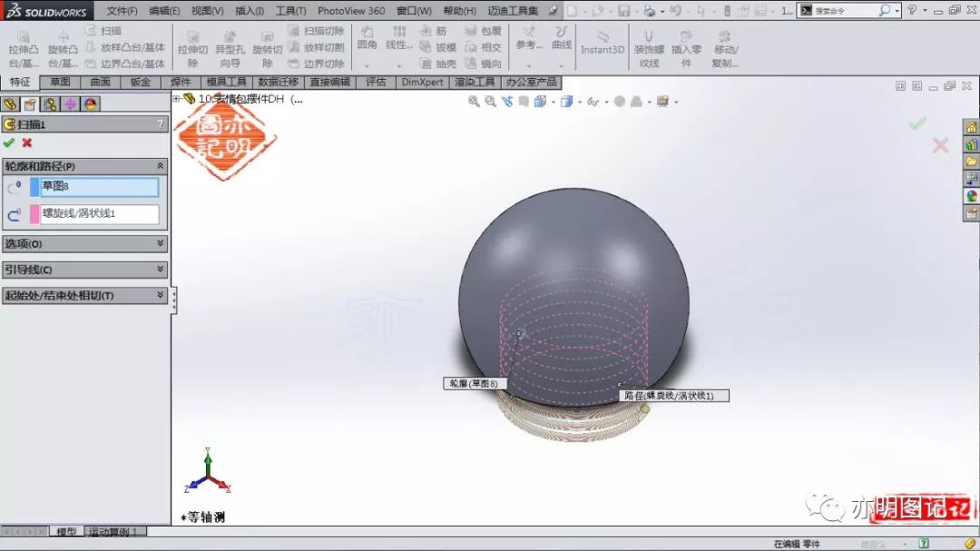
Task: Open the DimXpertManager tab icon
Action: [70, 103]
